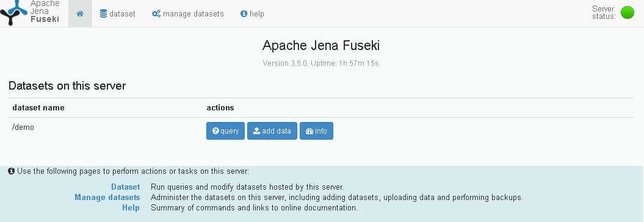Click the gears icon beside manage datasets

[x=156, y=13]
